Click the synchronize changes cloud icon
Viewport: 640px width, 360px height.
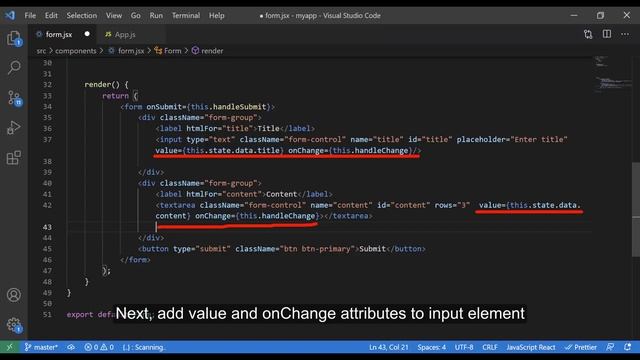[x=71, y=347]
